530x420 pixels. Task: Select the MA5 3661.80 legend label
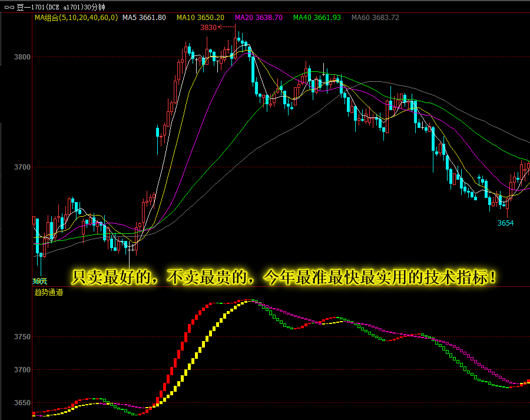tap(144, 18)
